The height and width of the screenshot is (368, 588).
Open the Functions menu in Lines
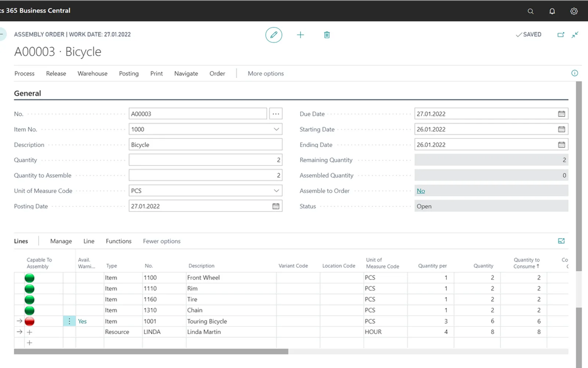[118, 241]
